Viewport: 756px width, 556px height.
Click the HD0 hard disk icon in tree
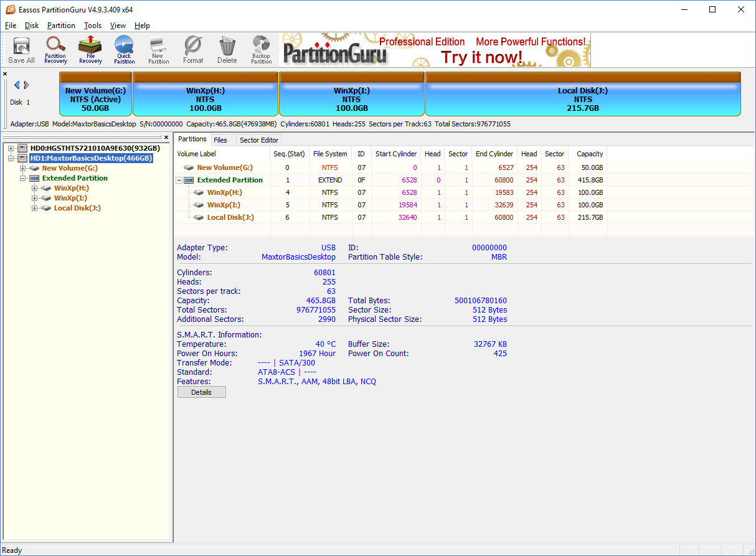[x=22, y=148]
